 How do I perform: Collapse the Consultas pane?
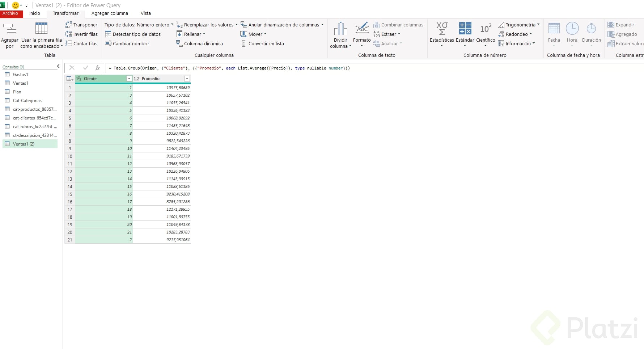(58, 66)
